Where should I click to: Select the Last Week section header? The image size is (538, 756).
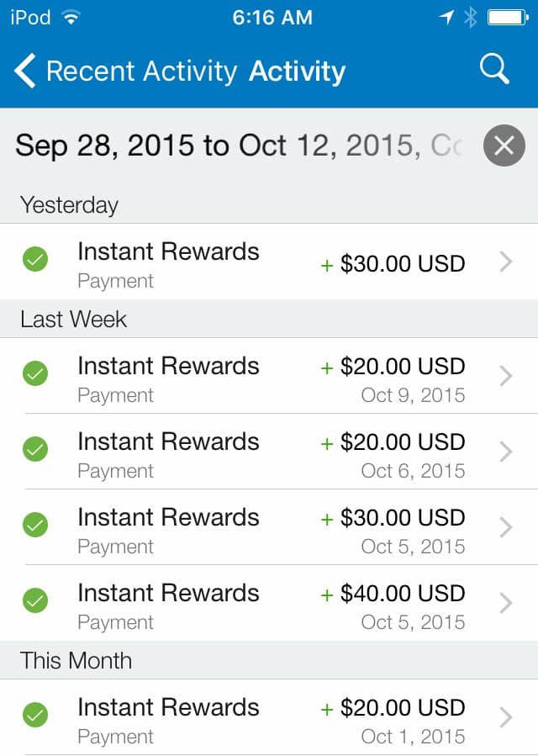[x=269, y=319]
